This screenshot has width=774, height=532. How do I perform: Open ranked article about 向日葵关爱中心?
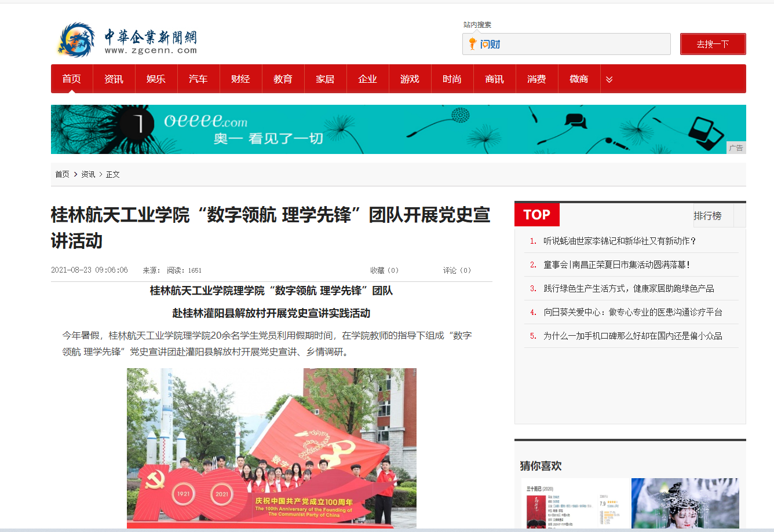tap(633, 312)
